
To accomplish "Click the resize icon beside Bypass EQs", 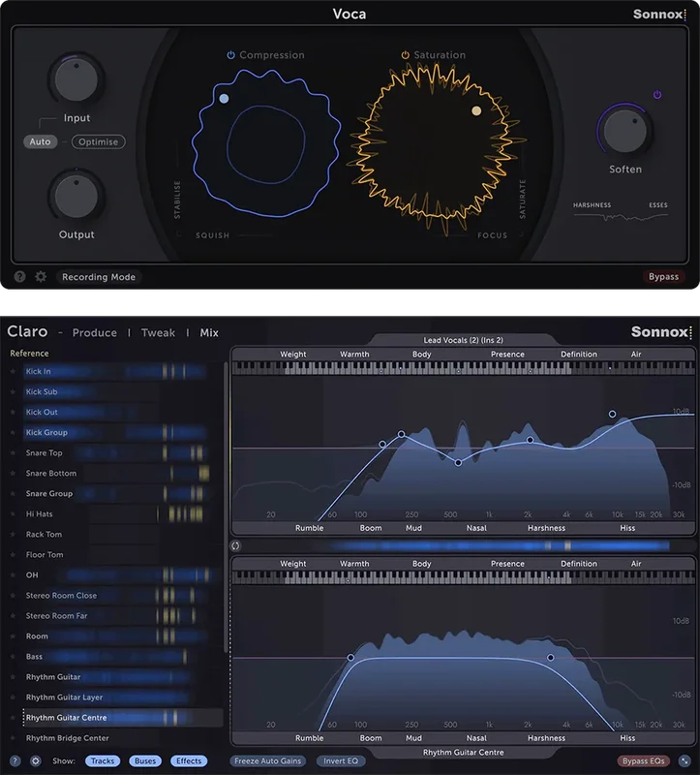I will pos(685,760).
